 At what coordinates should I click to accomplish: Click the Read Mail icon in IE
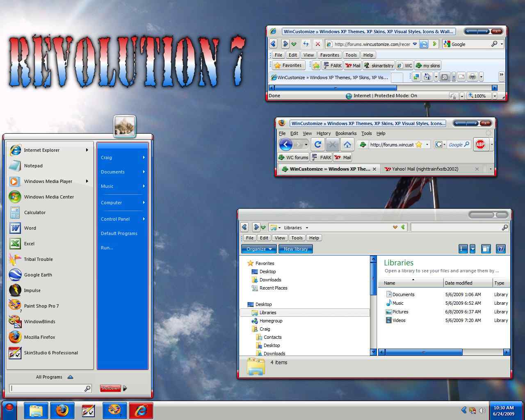pyautogui.click(x=461, y=77)
